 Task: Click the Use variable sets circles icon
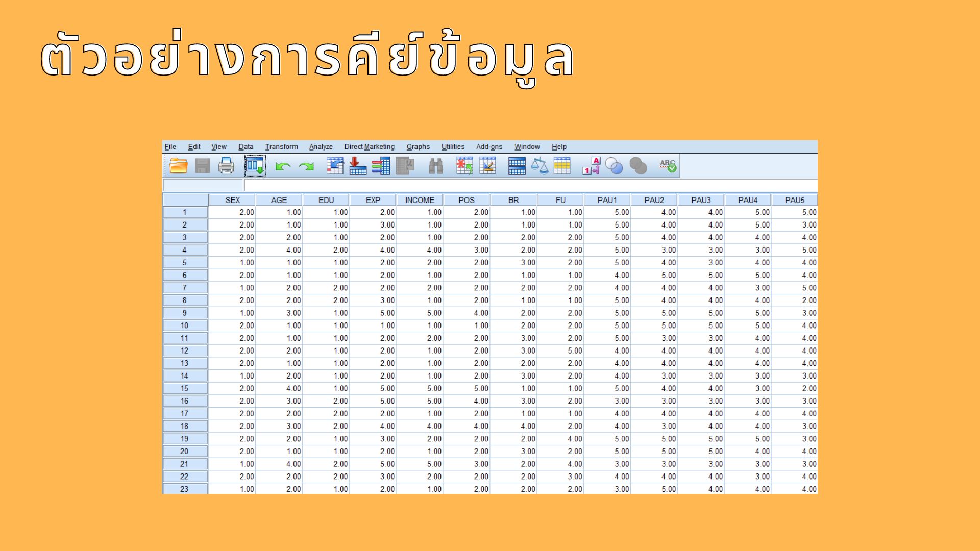(x=614, y=166)
